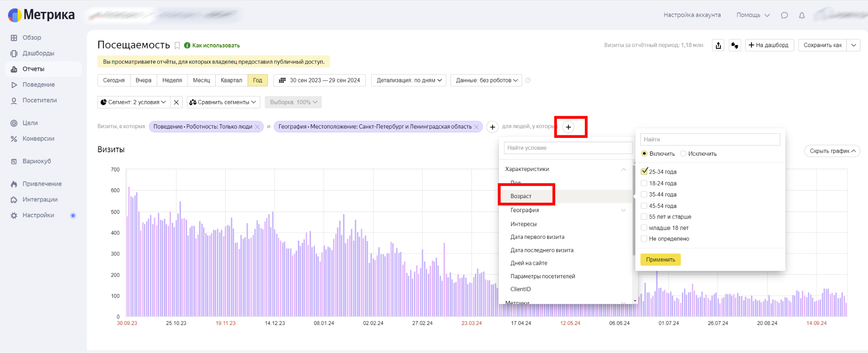Screen dimensions: 868x353
Task: Remove the Роботность segment condition
Action: tap(257, 127)
